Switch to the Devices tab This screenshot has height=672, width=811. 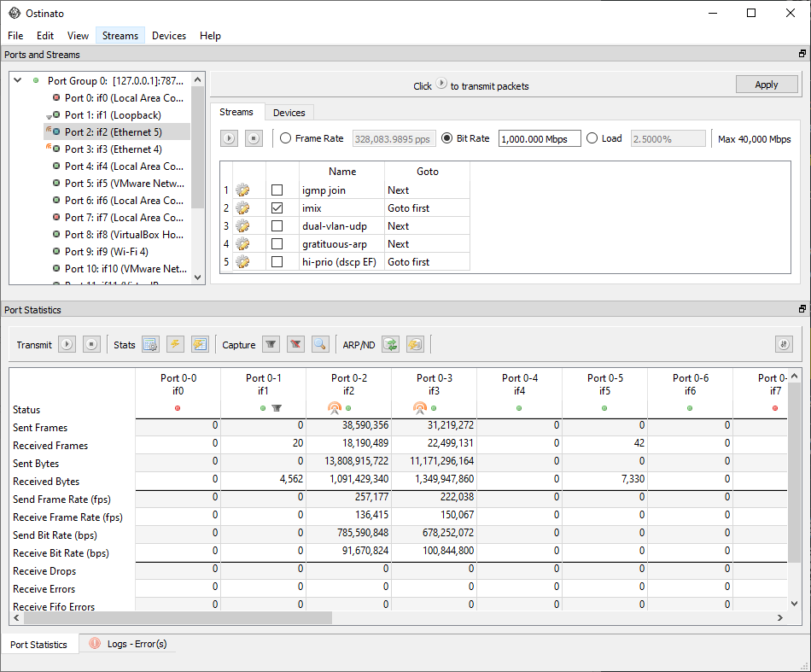coord(289,113)
